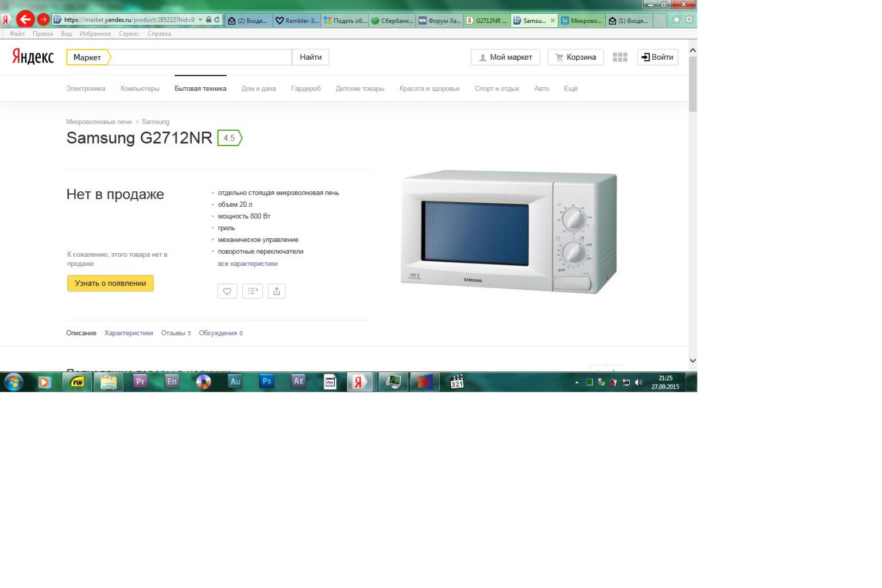Viewport: 882px width, 588px height.
Task: Select the Описание tab
Action: 81,333
